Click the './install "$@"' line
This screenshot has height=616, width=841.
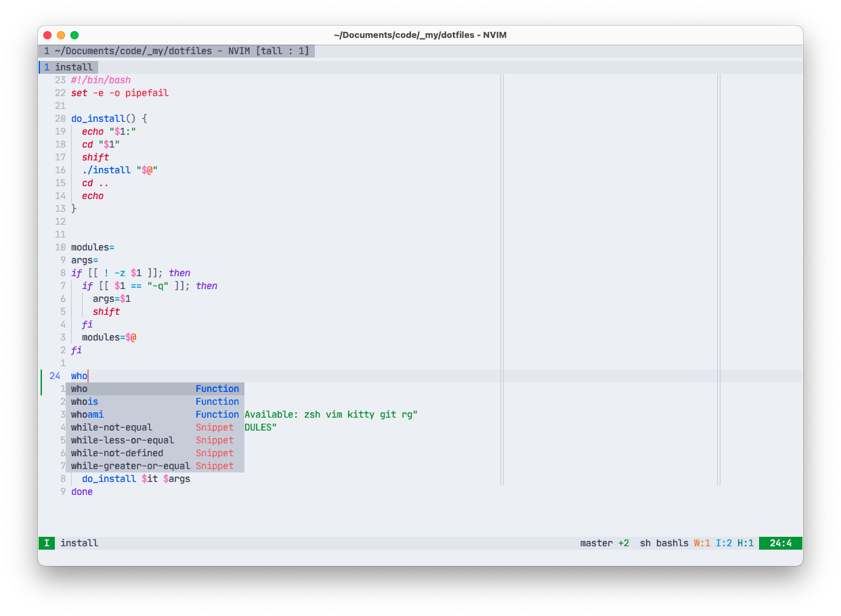[120, 170]
